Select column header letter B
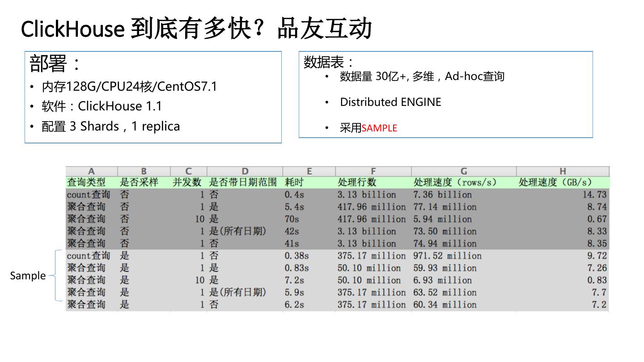The image size is (644, 362). (x=144, y=172)
